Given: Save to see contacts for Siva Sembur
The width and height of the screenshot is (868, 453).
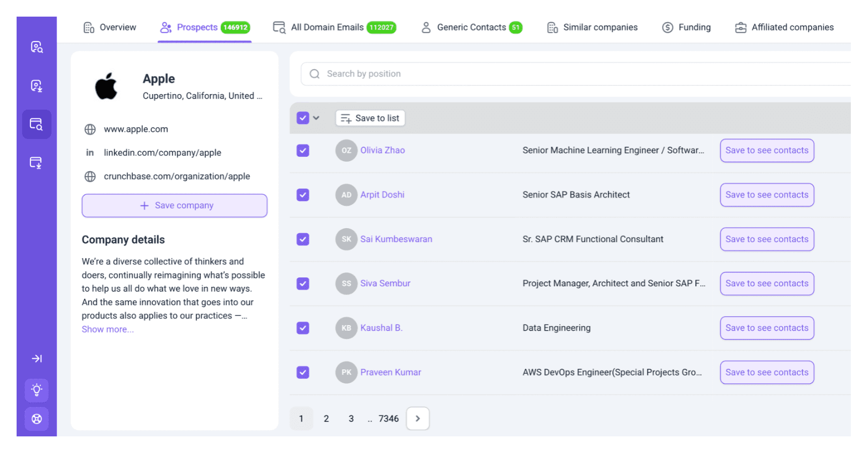Looking at the screenshot, I should (767, 284).
